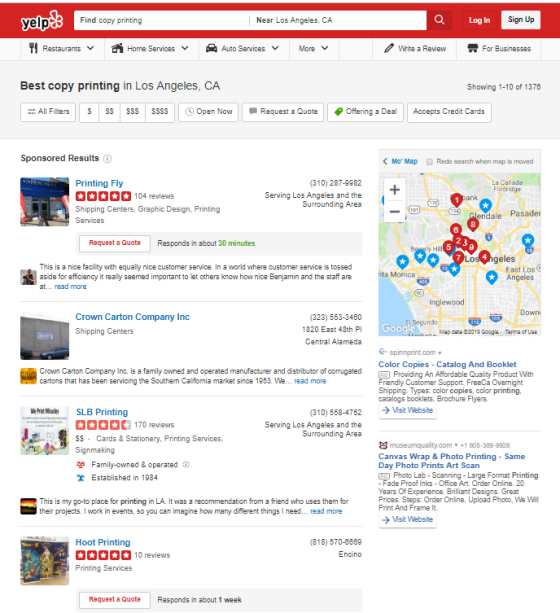Open the Hoot Printing business title
The width and height of the screenshot is (560, 613).
coord(103,542)
